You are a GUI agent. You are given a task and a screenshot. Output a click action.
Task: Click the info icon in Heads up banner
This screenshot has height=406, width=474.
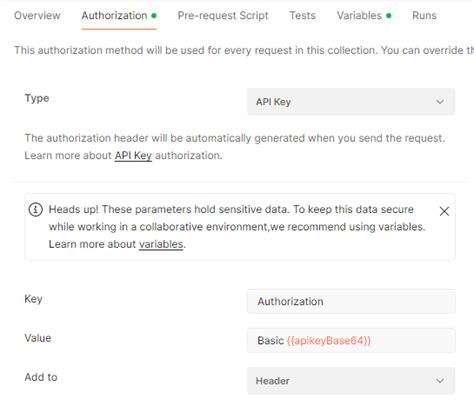click(36, 210)
